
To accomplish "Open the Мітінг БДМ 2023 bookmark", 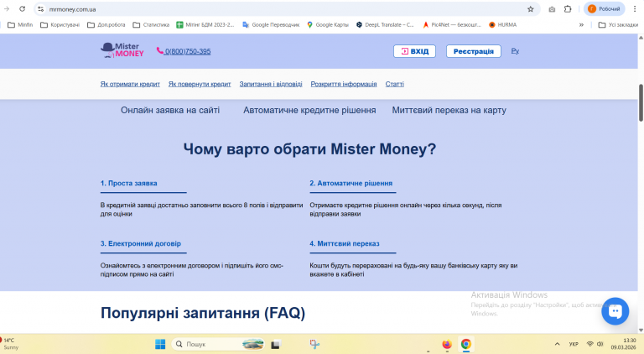I will tap(205, 24).
